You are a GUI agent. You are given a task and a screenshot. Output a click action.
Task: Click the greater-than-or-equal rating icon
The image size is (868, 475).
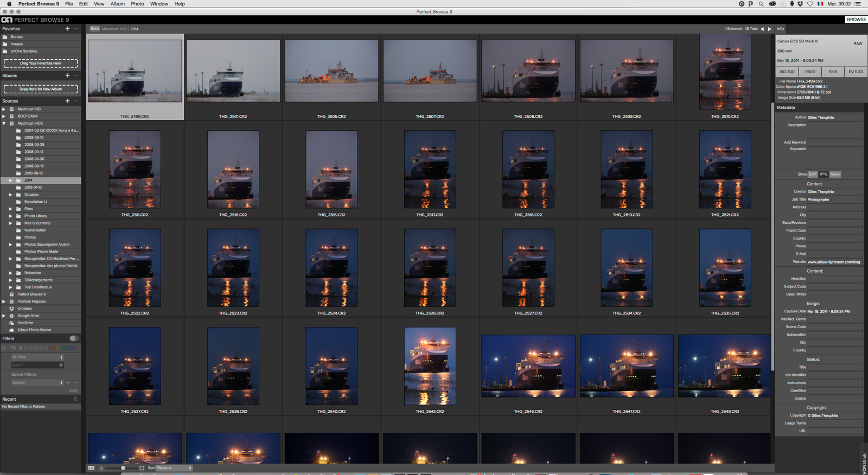pyautogui.click(x=21, y=348)
